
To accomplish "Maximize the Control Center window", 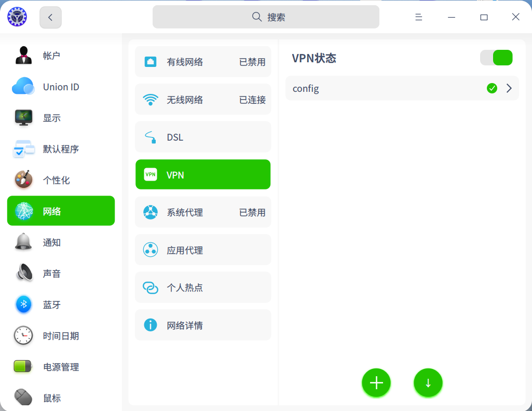I will tap(484, 17).
